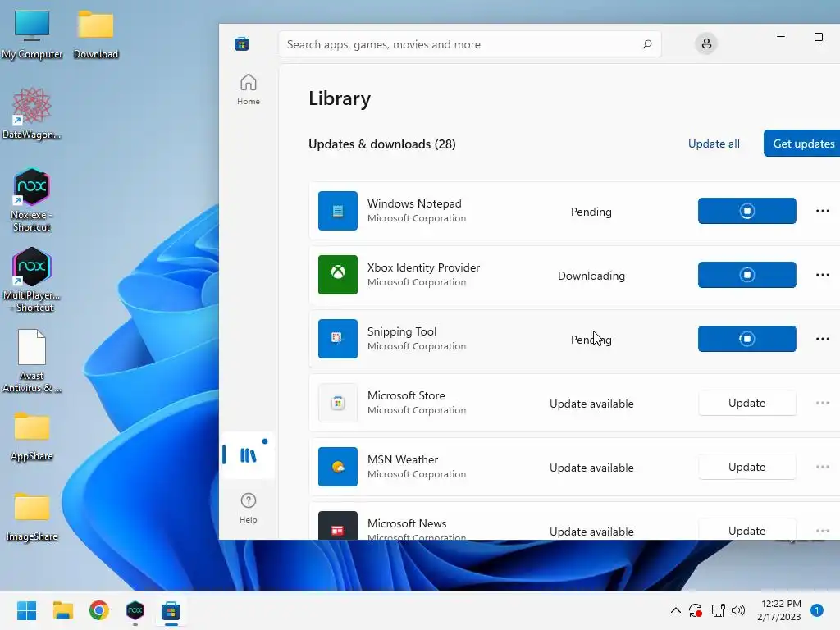The image size is (840, 630).
Task: Open the Windows Start menu
Action: coord(26,610)
